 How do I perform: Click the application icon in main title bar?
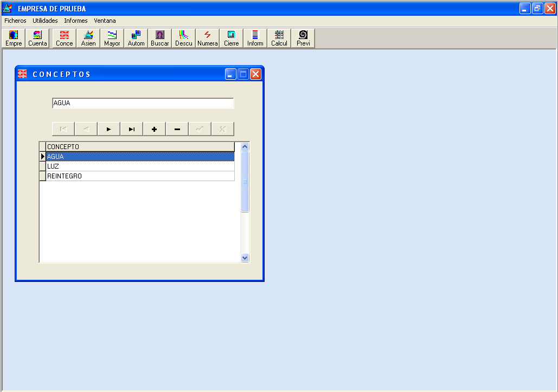click(x=7, y=8)
